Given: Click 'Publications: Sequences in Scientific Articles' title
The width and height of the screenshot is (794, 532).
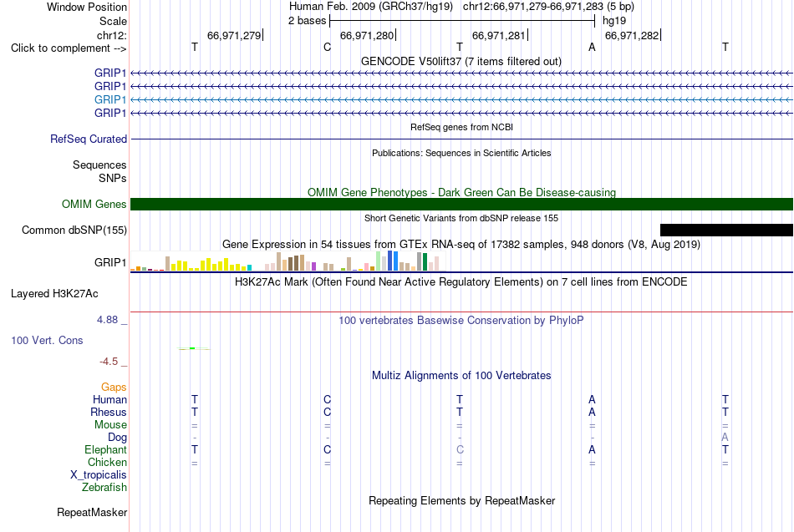Looking at the screenshot, I should 461,153.
